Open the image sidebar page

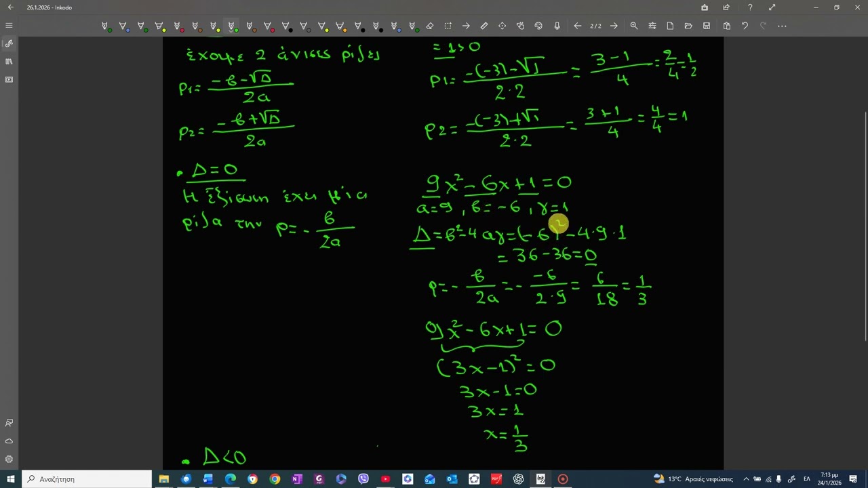point(9,79)
